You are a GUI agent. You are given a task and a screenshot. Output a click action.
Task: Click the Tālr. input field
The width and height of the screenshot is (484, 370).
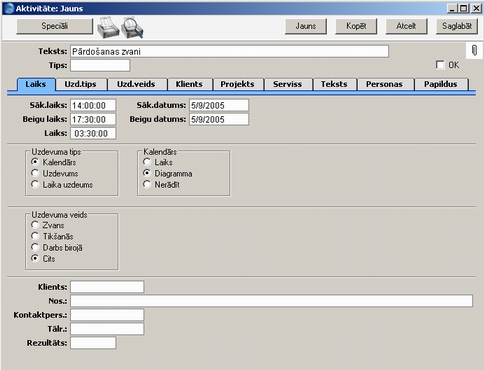[x=107, y=329]
